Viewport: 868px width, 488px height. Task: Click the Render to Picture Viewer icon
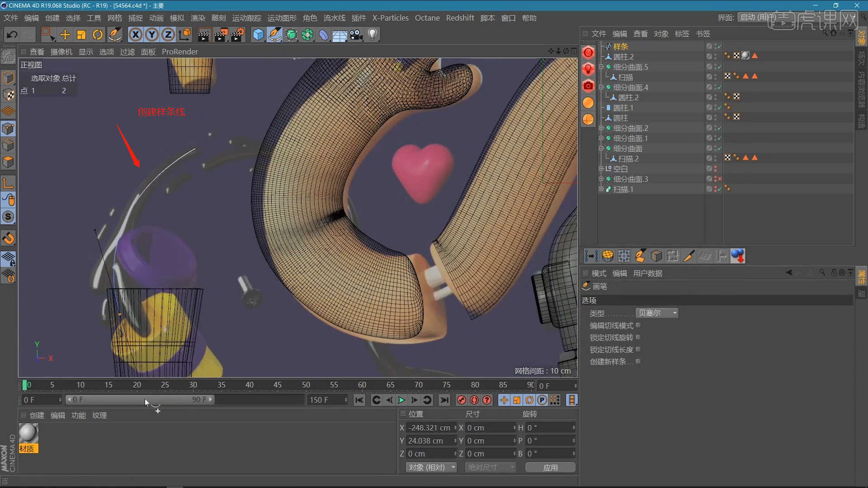[221, 35]
